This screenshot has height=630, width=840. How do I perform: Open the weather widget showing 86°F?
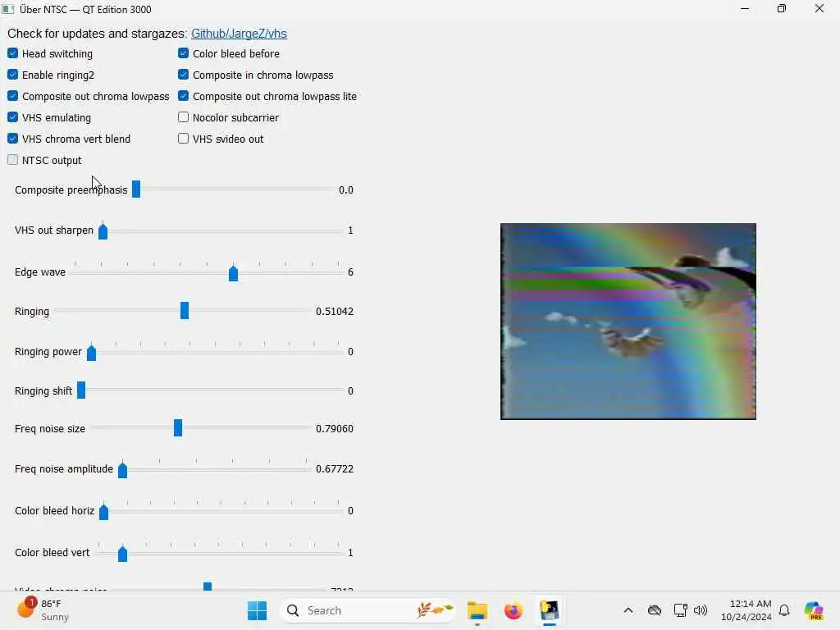tap(43, 610)
